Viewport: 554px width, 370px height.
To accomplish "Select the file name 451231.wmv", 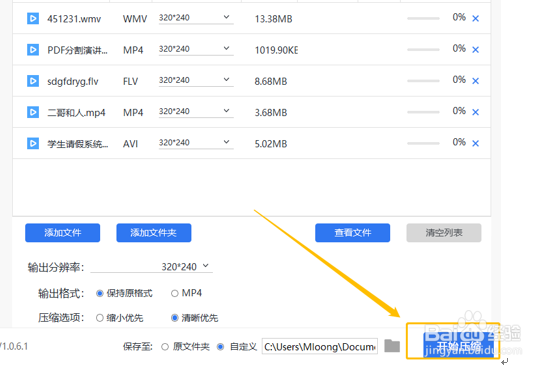I will pyautogui.click(x=74, y=19).
